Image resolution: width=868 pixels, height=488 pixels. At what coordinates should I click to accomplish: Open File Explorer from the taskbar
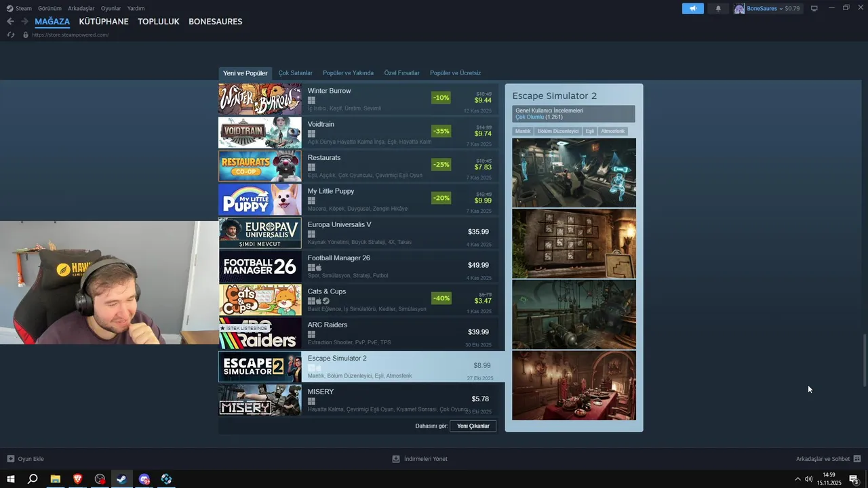(x=56, y=479)
